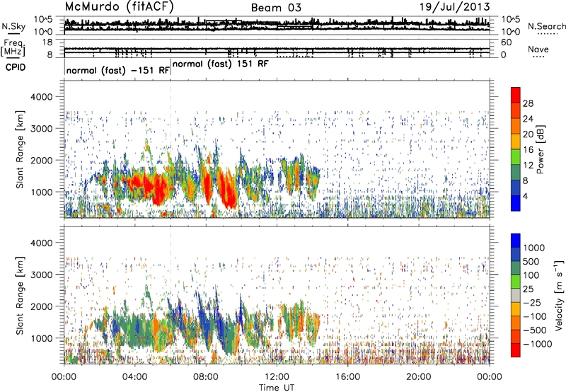566x392 pixels.
Task: Click the 'Time UT' axis title
Action: tap(277, 388)
